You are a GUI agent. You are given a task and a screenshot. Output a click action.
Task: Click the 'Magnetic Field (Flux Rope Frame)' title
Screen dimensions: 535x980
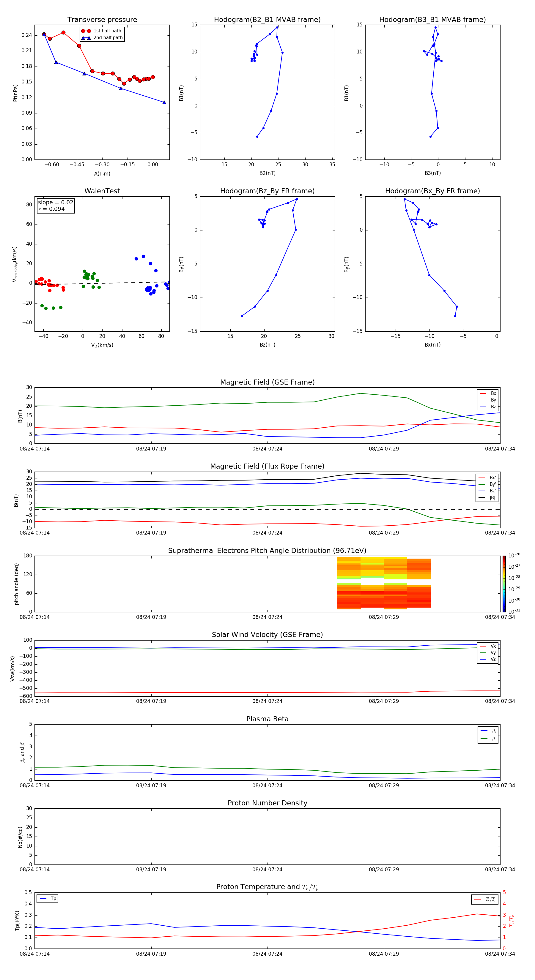[x=267, y=467]
